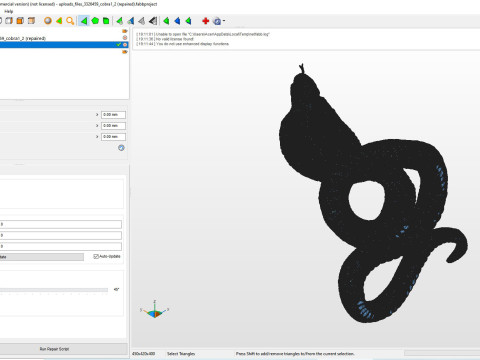Screen dimensions: 480x360
Task: Click the blue and green triangle tool
Action: pyautogui.click(x=131, y=21)
